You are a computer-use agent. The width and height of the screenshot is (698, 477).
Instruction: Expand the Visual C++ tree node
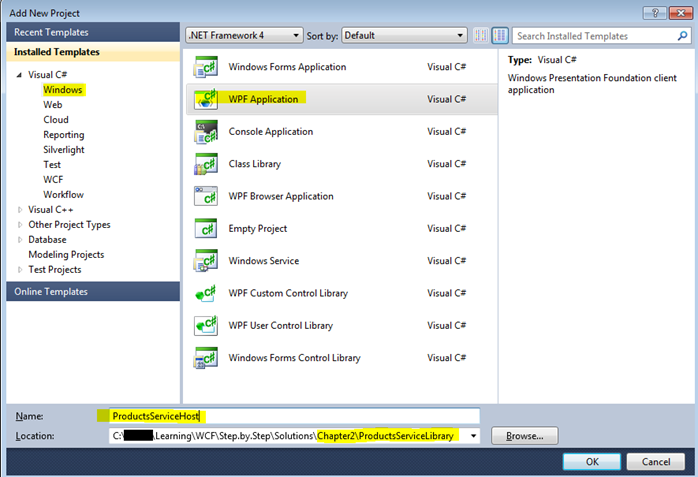click(x=21, y=210)
